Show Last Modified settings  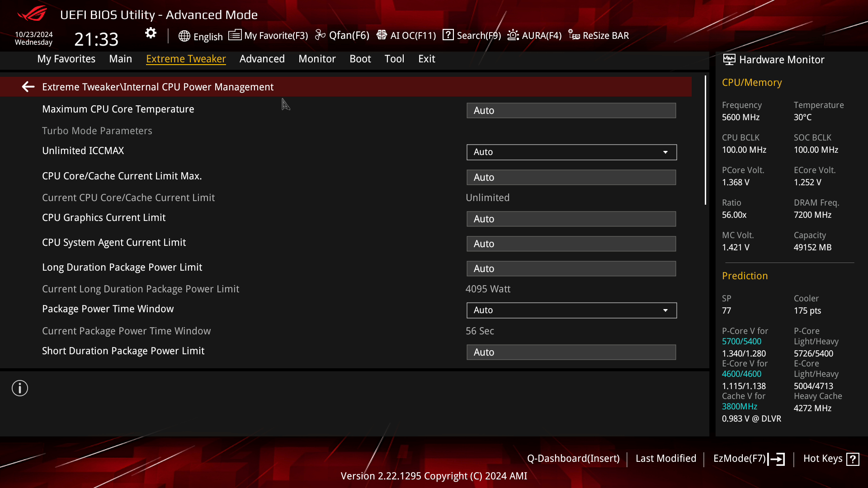[x=666, y=458]
